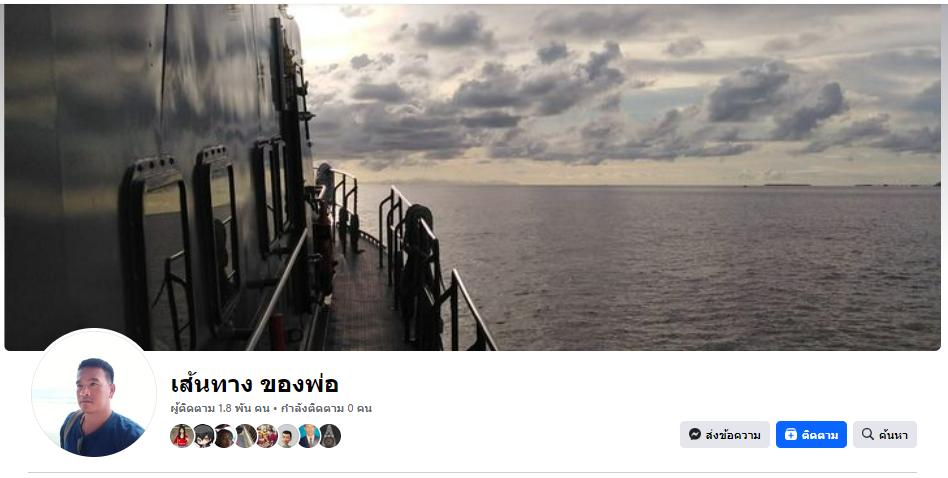Open the anime character follower avatar

[x=203, y=436]
